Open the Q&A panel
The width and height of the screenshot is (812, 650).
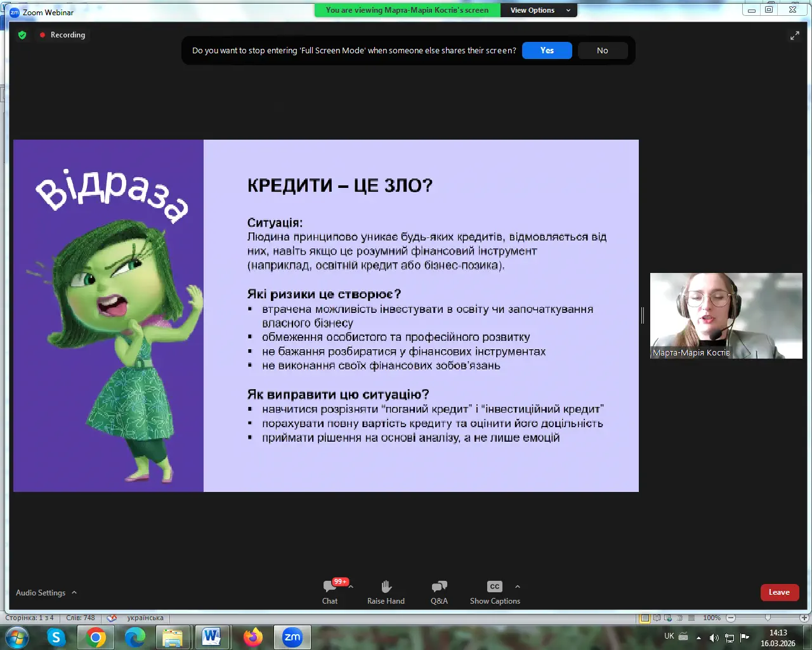pos(439,592)
